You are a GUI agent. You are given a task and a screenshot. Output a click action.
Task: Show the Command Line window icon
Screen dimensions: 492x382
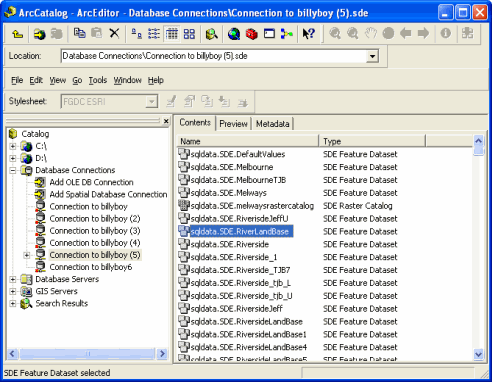coord(269,34)
